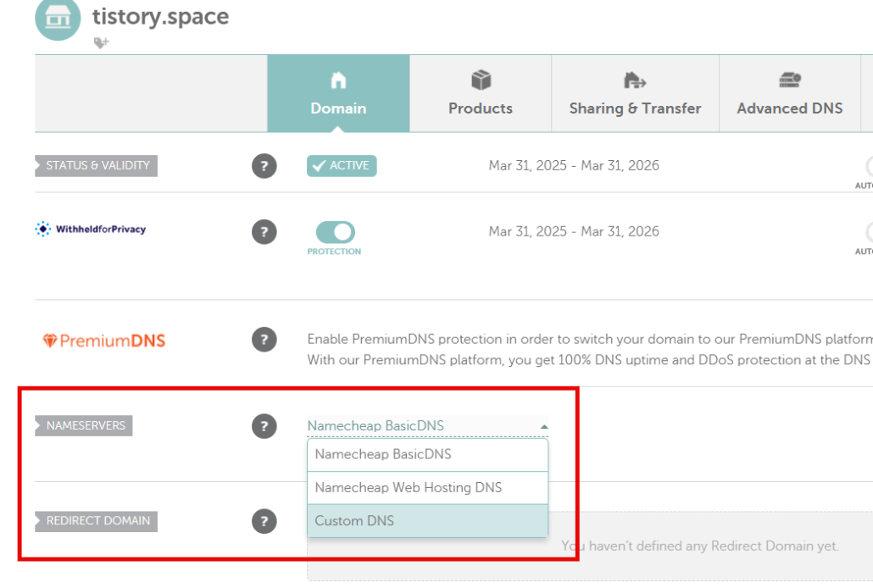Click the WithheldforPrivacy help icon
Screen dimensions: 873x588
pos(264,231)
